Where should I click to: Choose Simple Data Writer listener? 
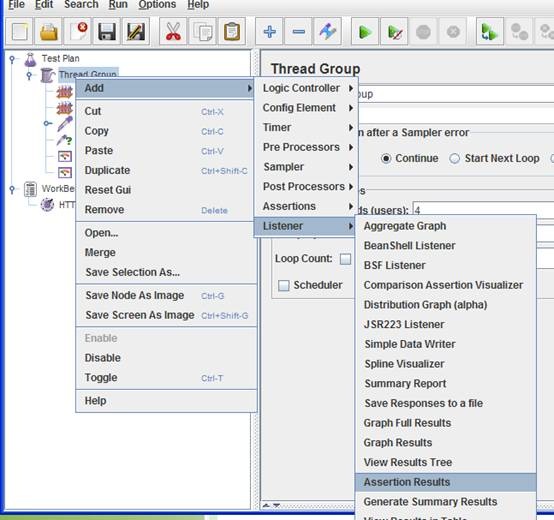446,344
